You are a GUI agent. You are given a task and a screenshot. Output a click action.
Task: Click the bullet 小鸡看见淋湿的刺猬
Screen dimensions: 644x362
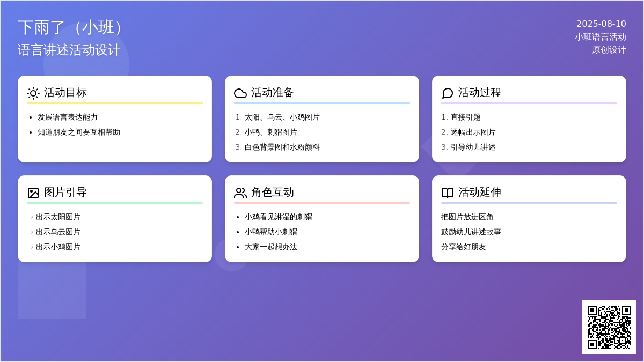coord(279,217)
